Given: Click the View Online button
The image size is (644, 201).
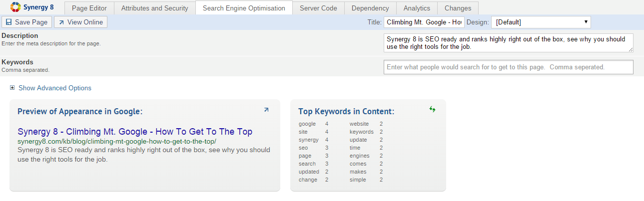Looking at the screenshot, I should pyautogui.click(x=80, y=22).
